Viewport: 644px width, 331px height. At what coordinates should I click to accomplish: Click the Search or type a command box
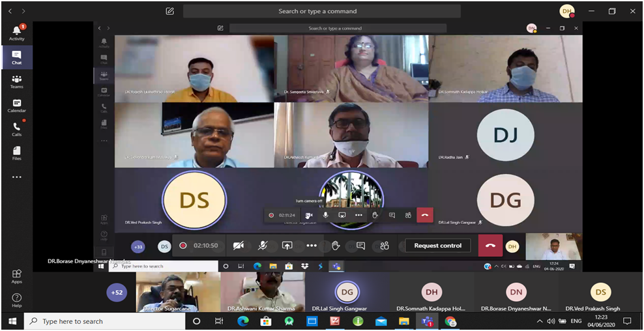(321, 11)
